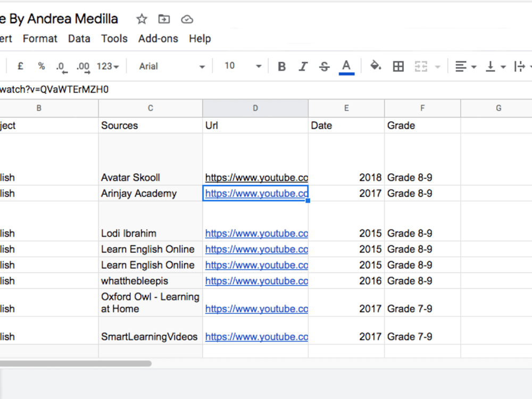The image size is (532, 399).
Task: Format the cell as currency
Action: pyautogui.click(x=20, y=66)
